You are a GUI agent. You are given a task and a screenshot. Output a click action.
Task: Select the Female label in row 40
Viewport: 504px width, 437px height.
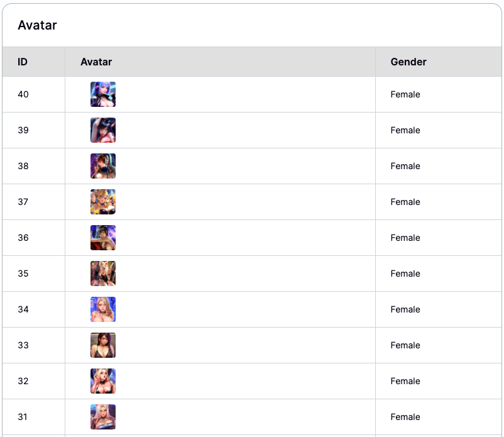coord(405,94)
